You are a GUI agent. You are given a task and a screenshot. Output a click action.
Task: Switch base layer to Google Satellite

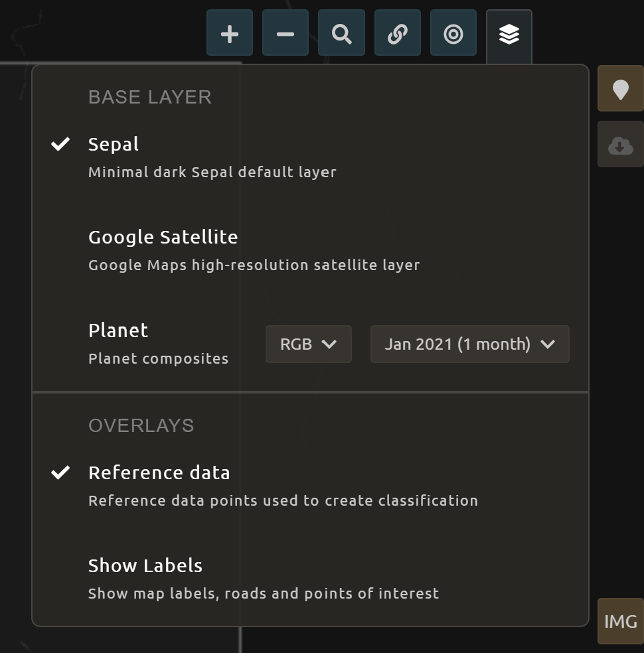point(163,238)
